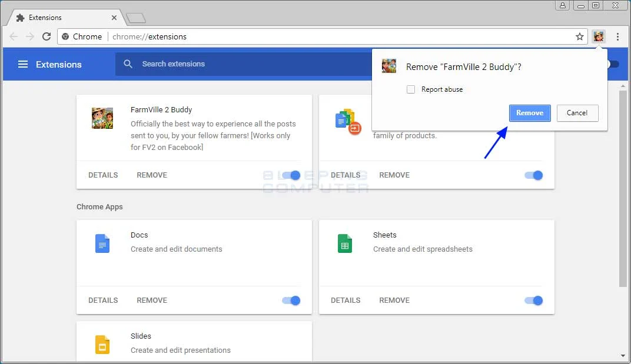
Task: Open a new tab
Action: (135, 18)
